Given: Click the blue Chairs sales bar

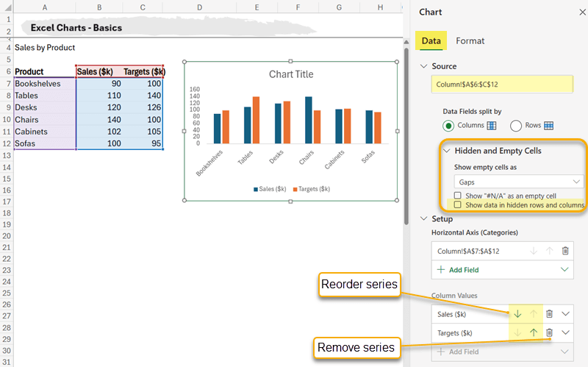Looking at the screenshot, I should 308,120.
